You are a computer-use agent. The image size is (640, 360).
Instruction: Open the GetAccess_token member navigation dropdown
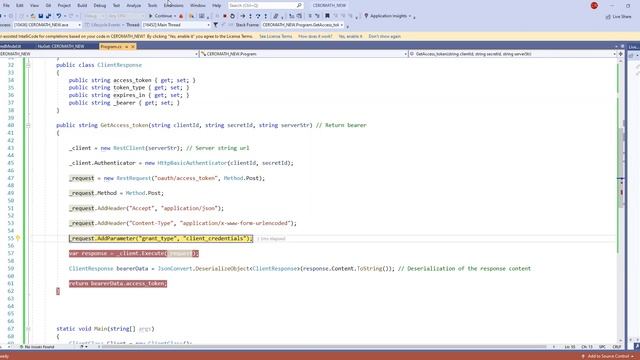pyautogui.click(x=513, y=54)
